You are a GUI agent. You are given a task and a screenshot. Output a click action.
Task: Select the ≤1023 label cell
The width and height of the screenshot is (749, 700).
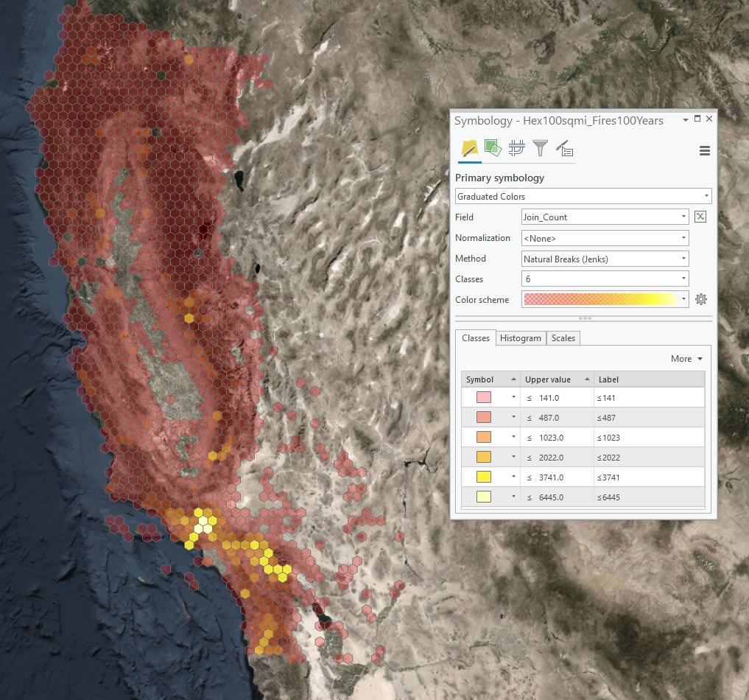649,438
